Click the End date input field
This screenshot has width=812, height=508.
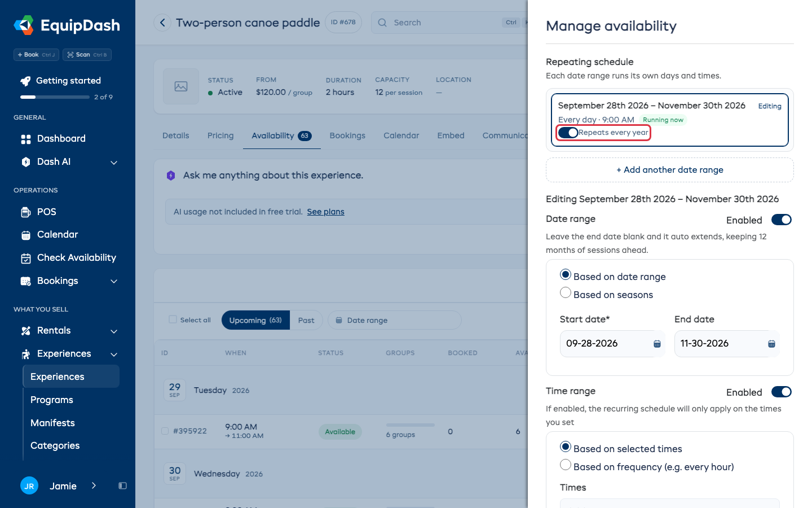pyautogui.click(x=727, y=344)
